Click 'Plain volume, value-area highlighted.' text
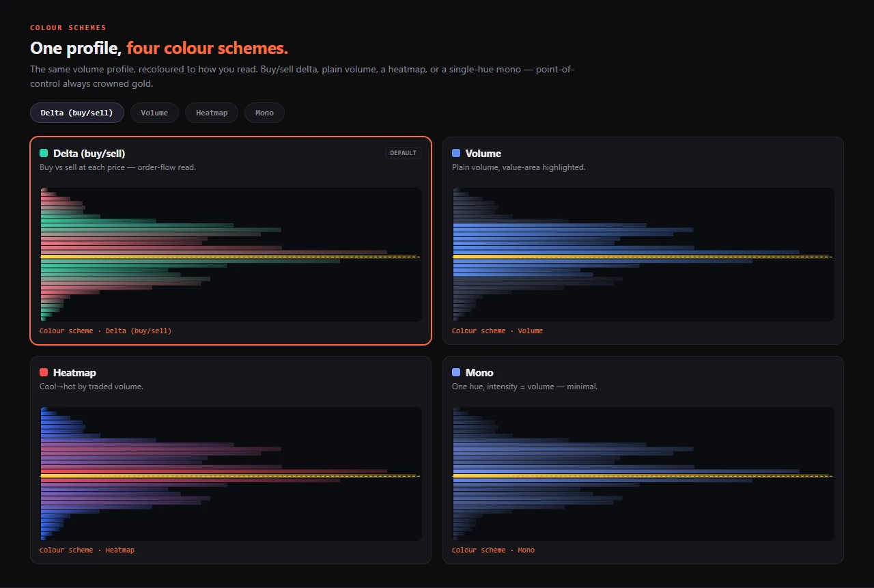This screenshot has width=874, height=588. tap(519, 167)
